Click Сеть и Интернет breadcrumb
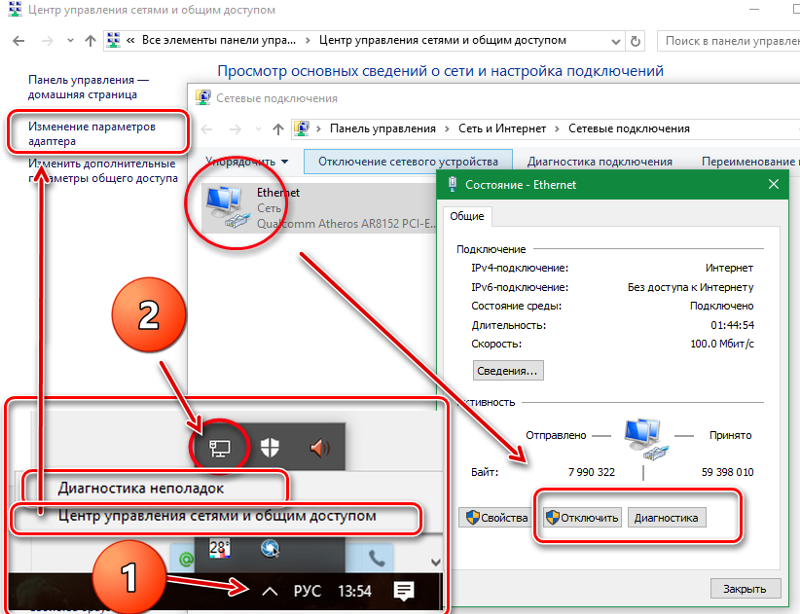This screenshot has width=800, height=614. (x=502, y=129)
